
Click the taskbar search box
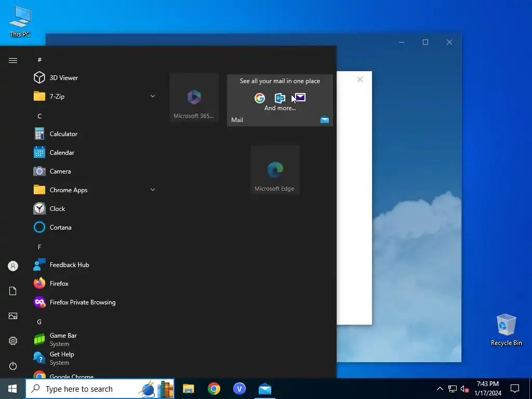point(100,389)
